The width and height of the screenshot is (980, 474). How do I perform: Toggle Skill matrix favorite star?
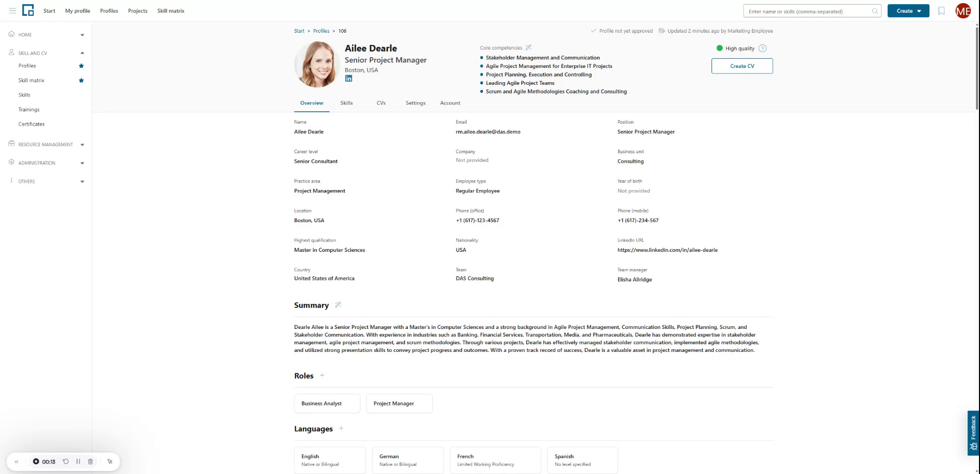click(x=81, y=81)
